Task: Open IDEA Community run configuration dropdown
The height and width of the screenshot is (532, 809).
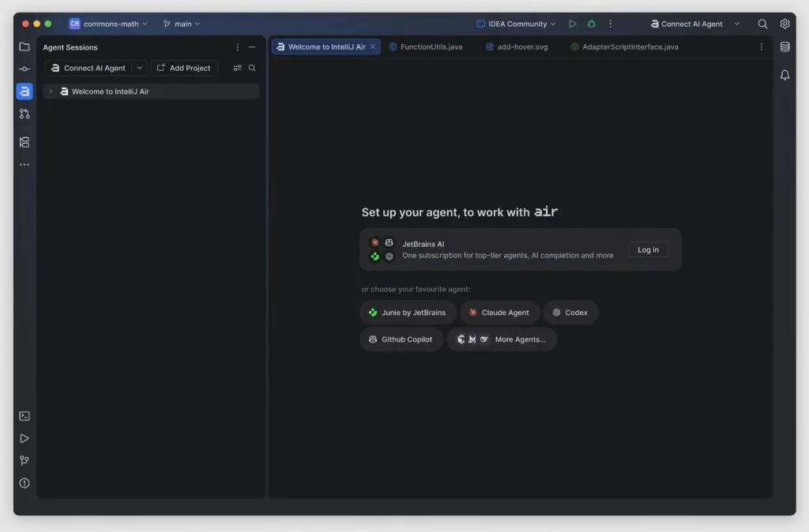Action: click(516, 24)
